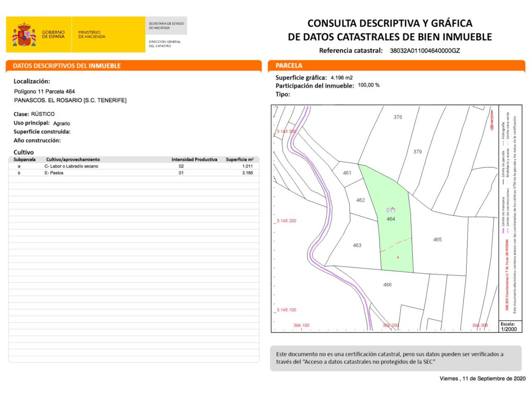
Task: Select C- Labor o Labradío secano cell
Action: pyautogui.click(x=71, y=166)
